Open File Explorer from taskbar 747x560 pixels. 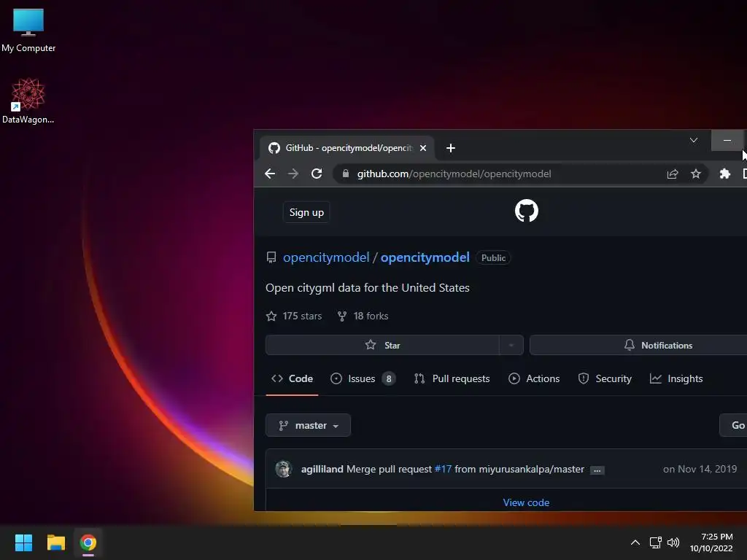pyautogui.click(x=55, y=542)
